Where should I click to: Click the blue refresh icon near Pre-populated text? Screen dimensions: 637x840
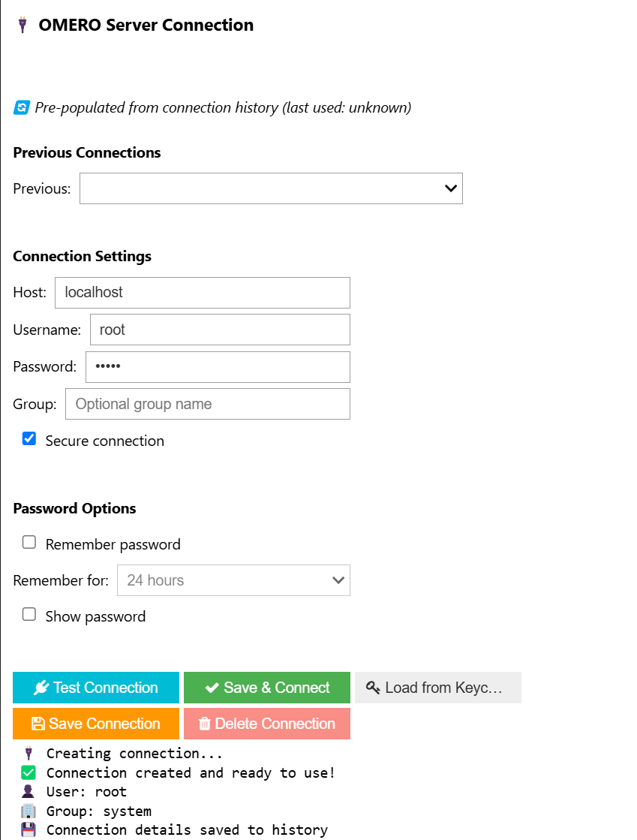tap(21, 108)
